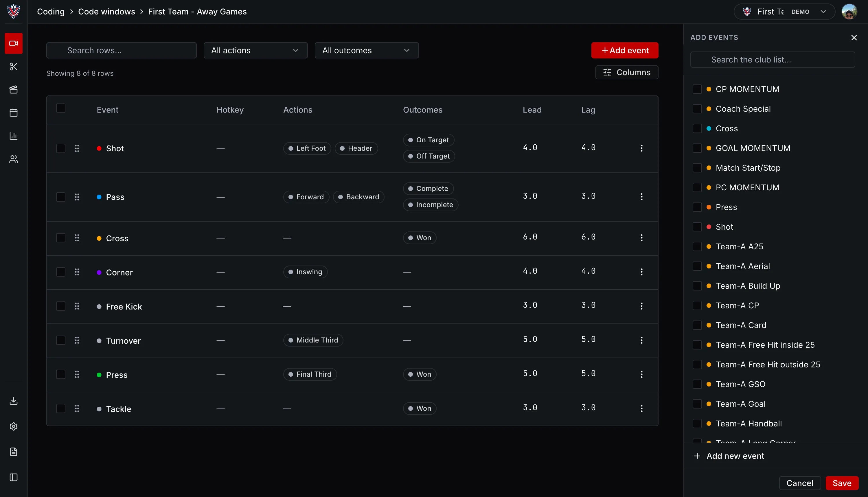Open more options for Free Kick row
Screen dimensions: 868x497
point(642,306)
